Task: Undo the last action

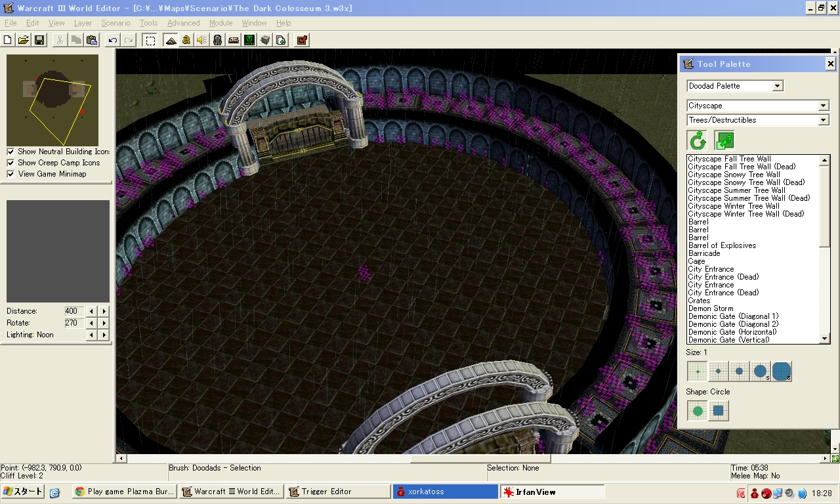Action: click(113, 40)
